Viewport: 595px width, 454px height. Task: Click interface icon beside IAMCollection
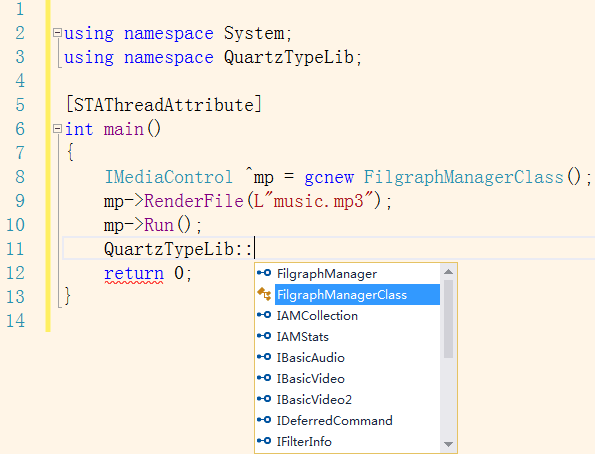[x=264, y=315]
